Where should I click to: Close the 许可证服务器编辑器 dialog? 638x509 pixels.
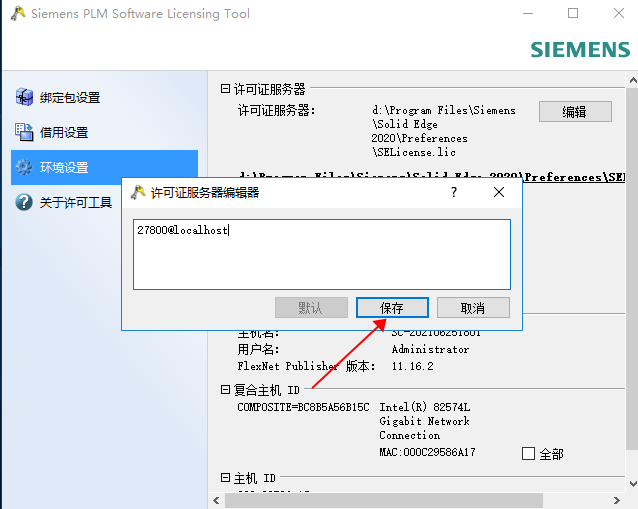tap(499, 192)
